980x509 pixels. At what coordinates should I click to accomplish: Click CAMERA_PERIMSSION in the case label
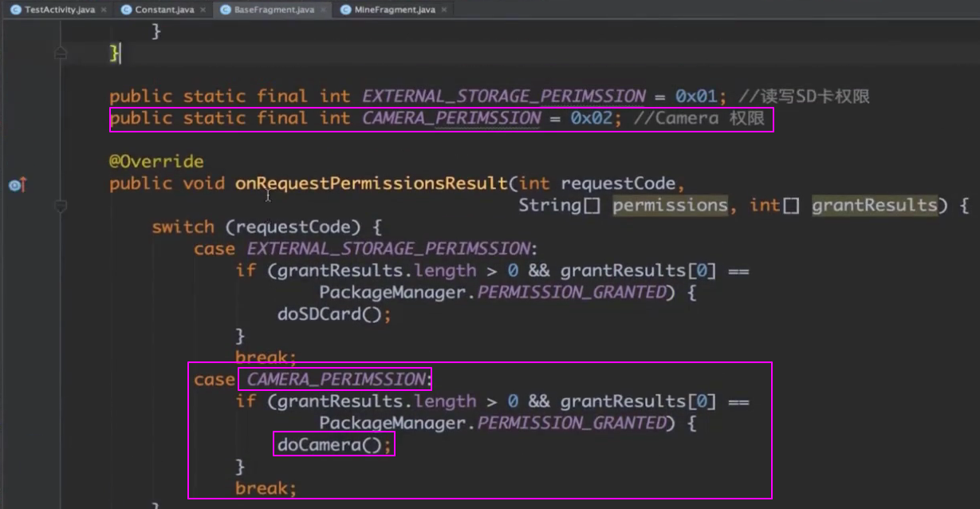click(x=337, y=379)
